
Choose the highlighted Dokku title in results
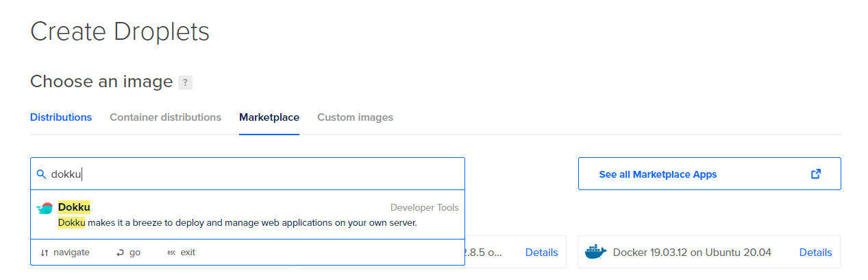[x=74, y=207]
